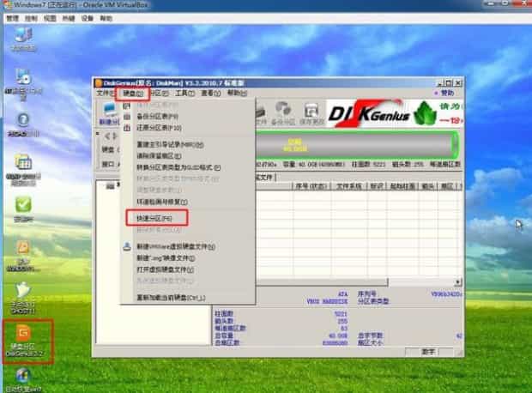Click the previous disk arrow
Image resolution: width=532 pixels, height=393 pixels.
[107, 136]
